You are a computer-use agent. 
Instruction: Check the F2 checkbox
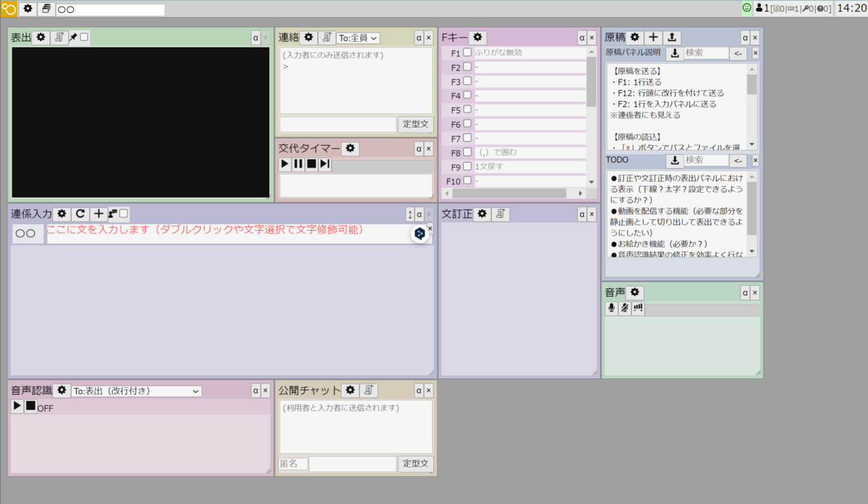pyautogui.click(x=467, y=66)
